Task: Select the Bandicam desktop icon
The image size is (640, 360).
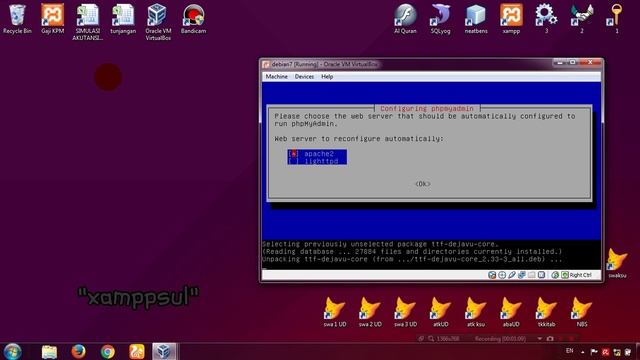Action: [x=193, y=19]
